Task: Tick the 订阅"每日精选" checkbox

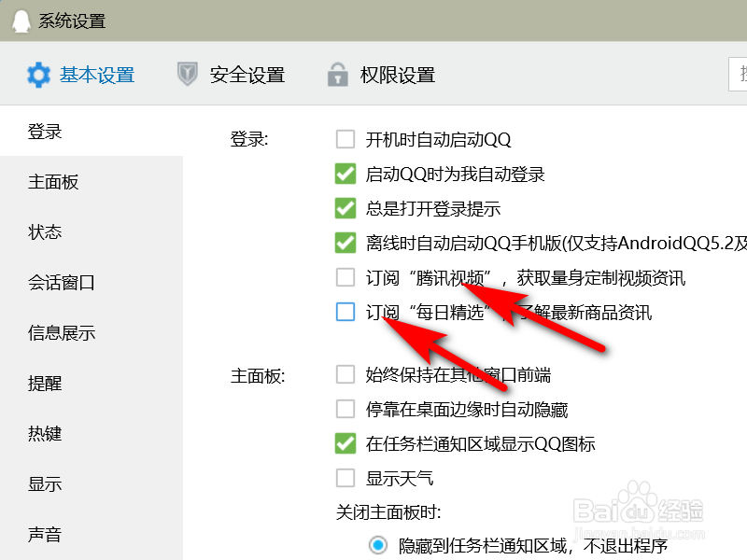Action: click(345, 312)
